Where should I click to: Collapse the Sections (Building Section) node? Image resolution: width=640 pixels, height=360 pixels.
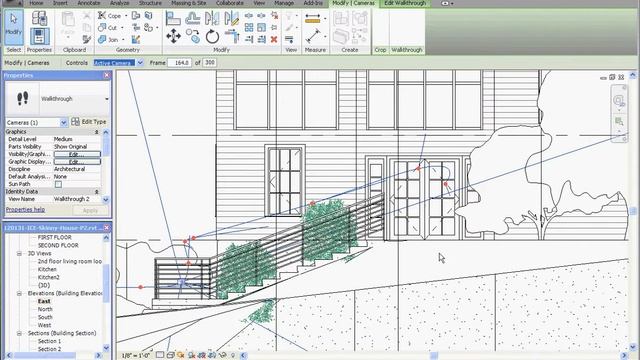(x=19, y=333)
